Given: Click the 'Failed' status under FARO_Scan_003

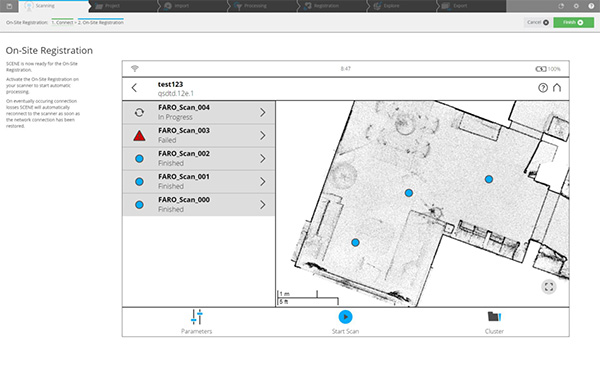Looking at the screenshot, I should [x=167, y=140].
